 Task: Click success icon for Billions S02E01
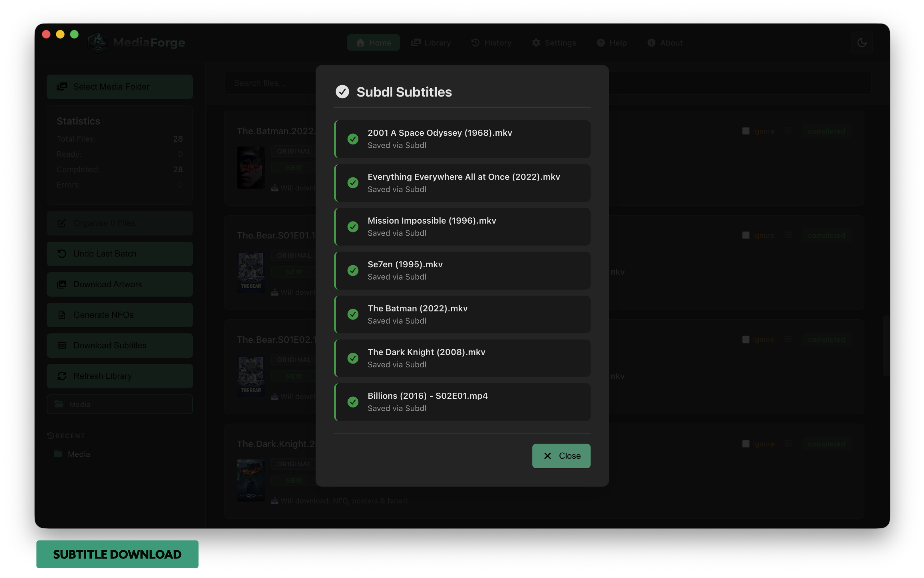(x=353, y=402)
